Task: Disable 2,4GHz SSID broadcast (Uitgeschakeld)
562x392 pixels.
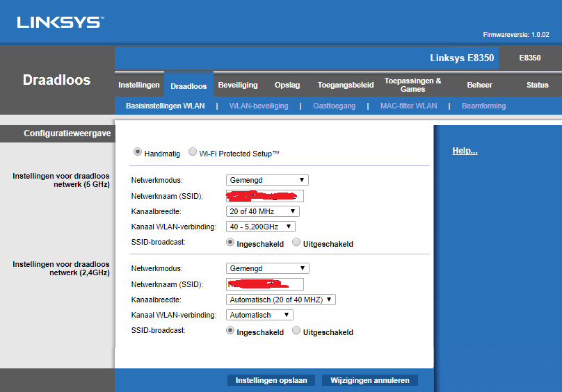Action: point(296,331)
